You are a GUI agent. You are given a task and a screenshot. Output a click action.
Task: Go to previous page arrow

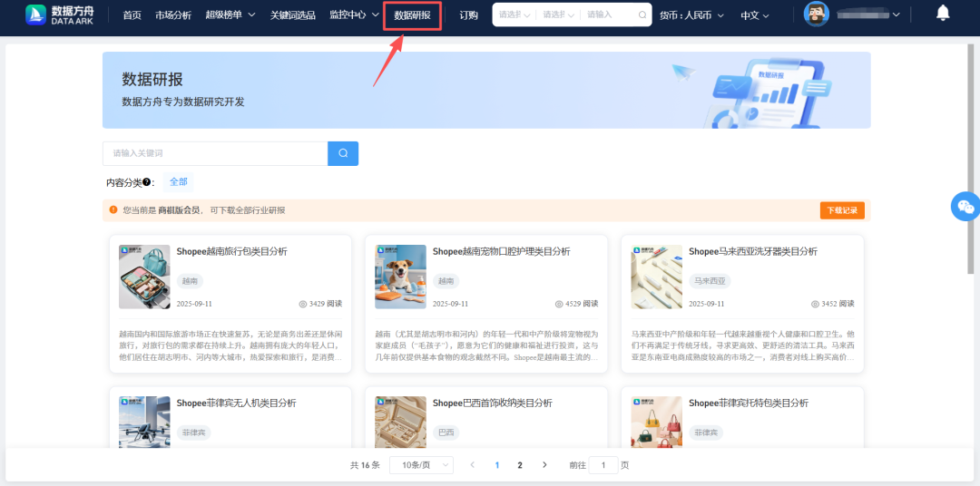click(473, 465)
